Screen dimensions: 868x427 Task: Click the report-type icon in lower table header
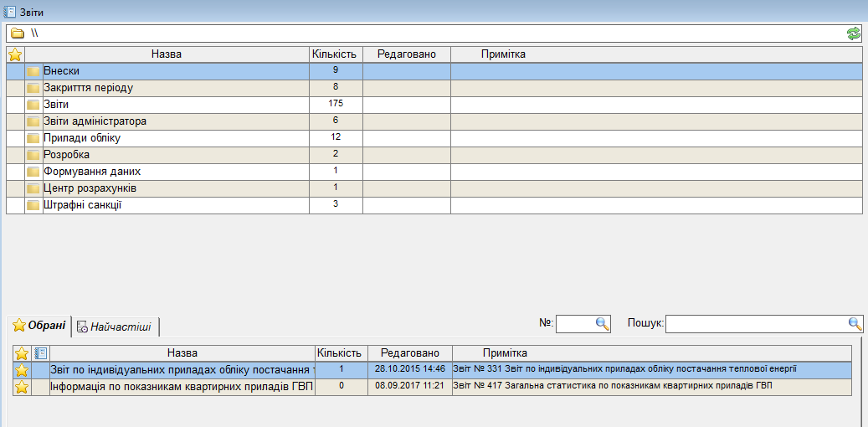click(40, 353)
